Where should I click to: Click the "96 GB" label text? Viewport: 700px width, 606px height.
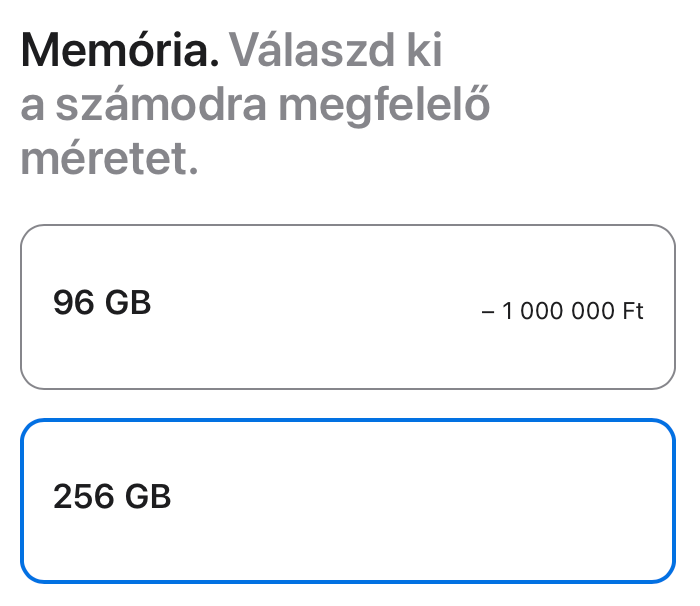[102, 303]
